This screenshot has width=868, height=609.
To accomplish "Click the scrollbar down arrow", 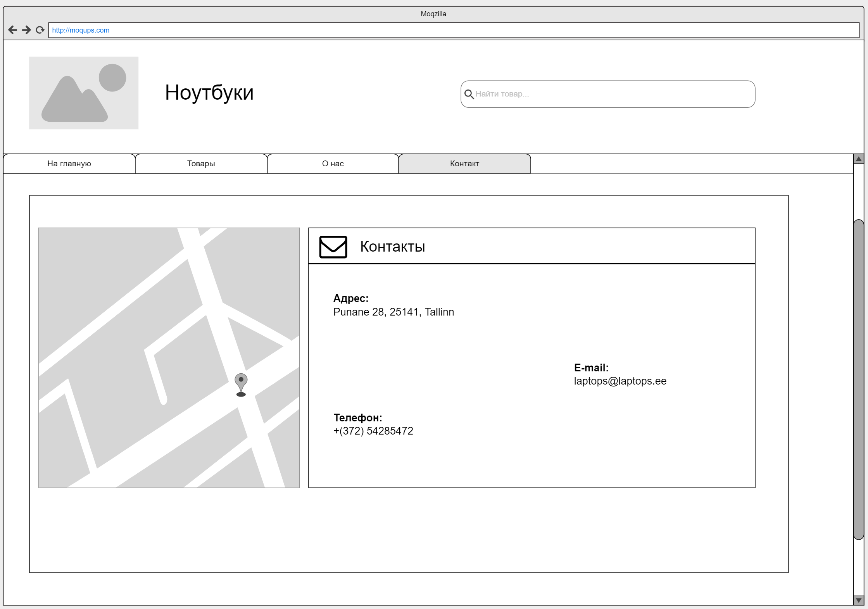I will point(859,600).
